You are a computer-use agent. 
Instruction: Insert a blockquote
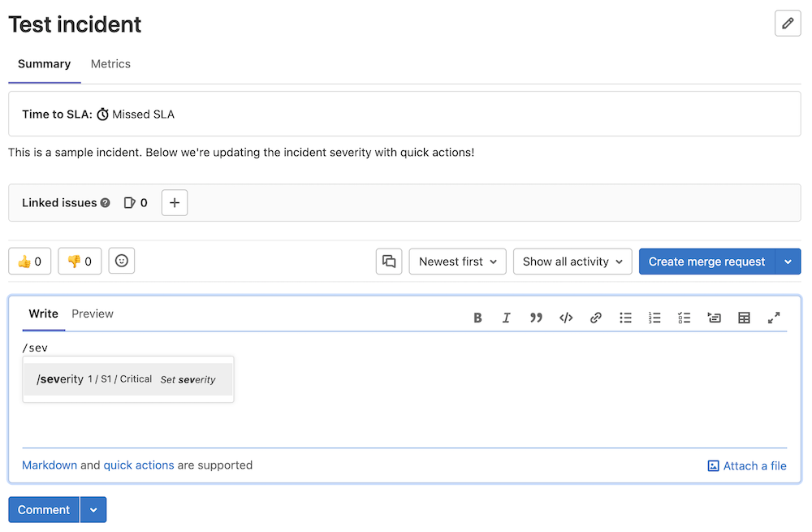(536, 318)
